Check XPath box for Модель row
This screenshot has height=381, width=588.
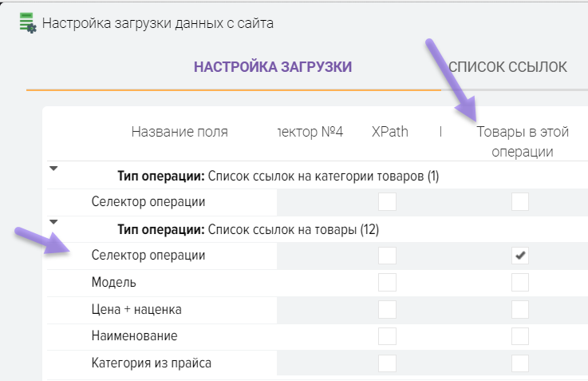387,282
